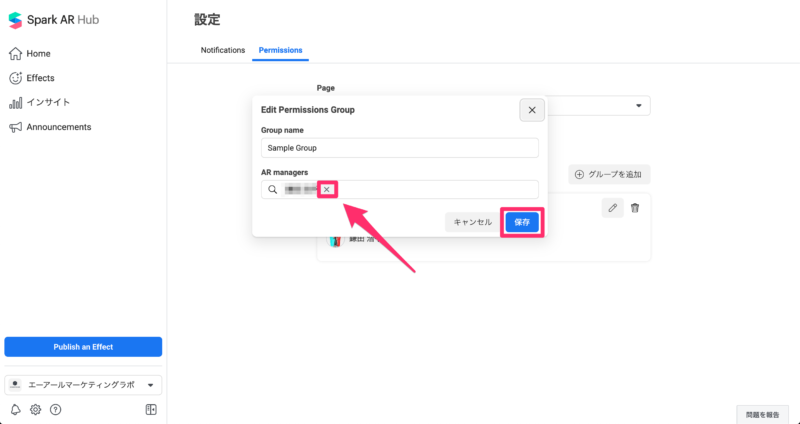Click the インサイト bar chart icon
This screenshot has height=424, width=800.
[x=16, y=103]
